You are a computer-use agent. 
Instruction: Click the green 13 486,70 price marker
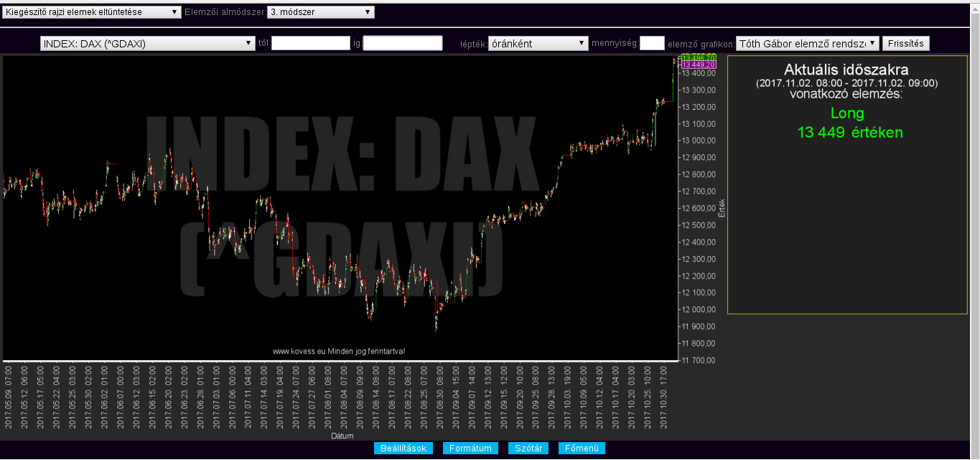(697, 57)
